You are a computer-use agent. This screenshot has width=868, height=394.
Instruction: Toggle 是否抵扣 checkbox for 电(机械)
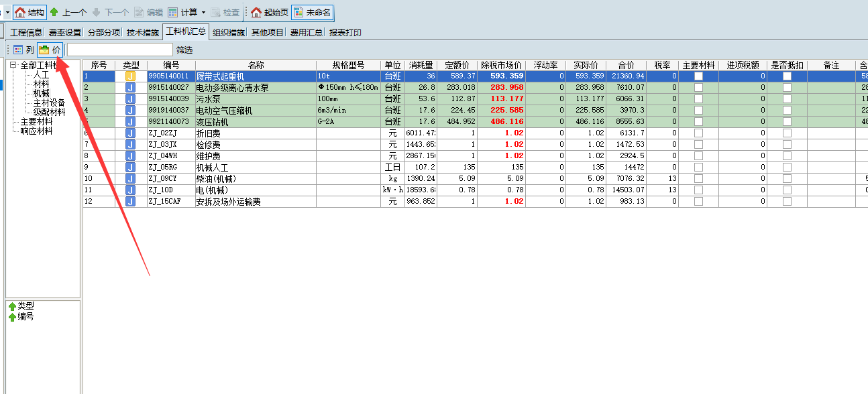pos(787,190)
